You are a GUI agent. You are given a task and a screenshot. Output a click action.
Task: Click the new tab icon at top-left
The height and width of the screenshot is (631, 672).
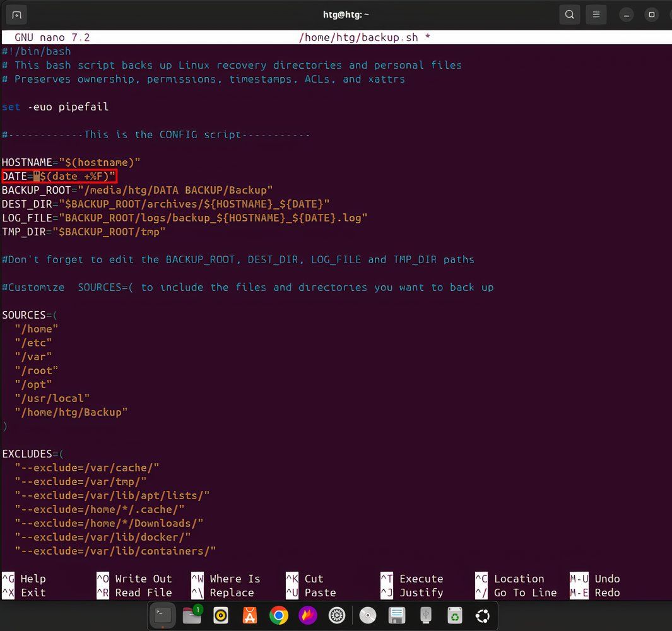pyautogui.click(x=16, y=15)
